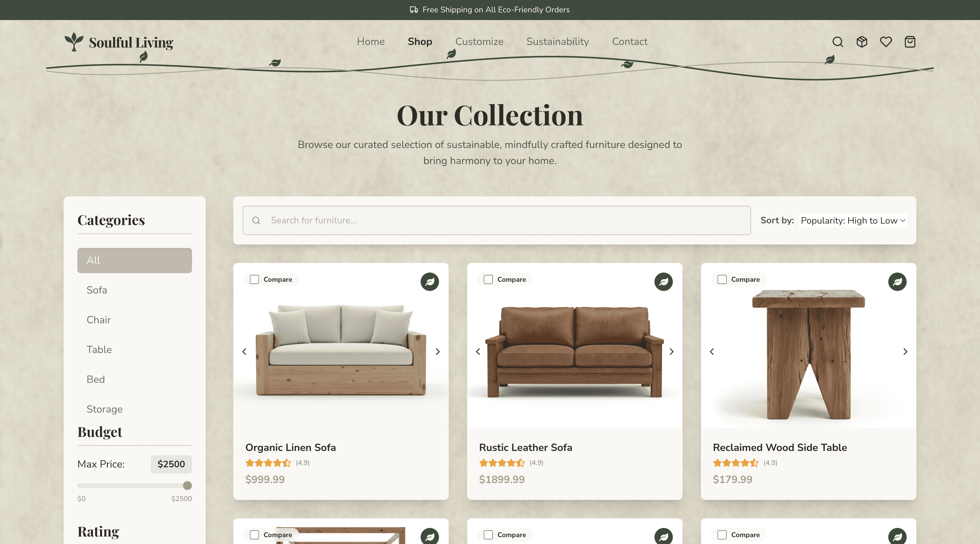Image resolution: width=980 pixels, height=544 pixels.
Task: Open the Sort by popularity dropdown
Action: 852,220
